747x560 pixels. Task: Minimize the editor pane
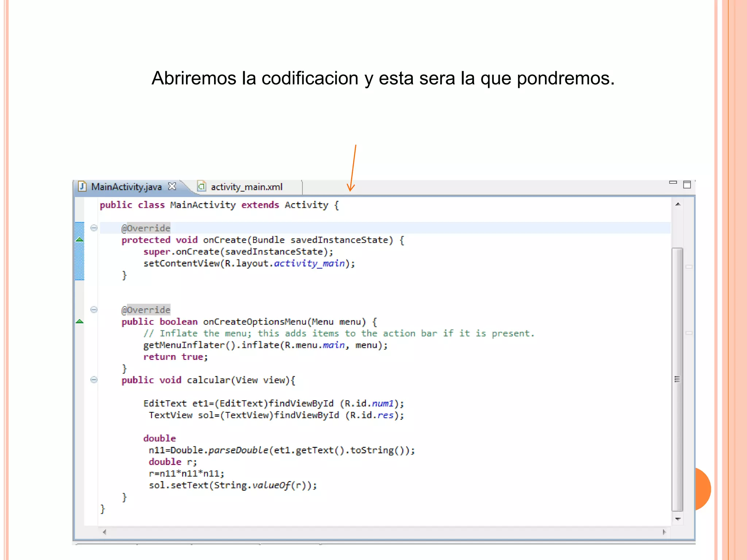673,182
